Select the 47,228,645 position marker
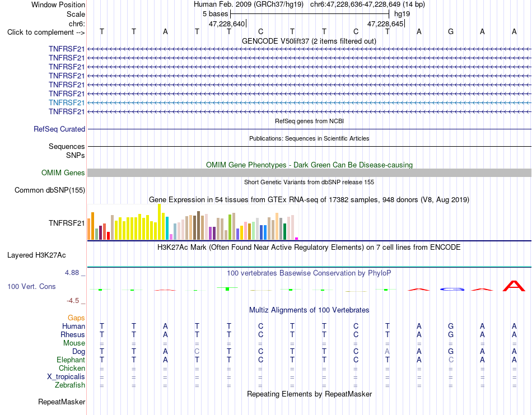Viewport: 532px width, 415px height. (385, 24)
